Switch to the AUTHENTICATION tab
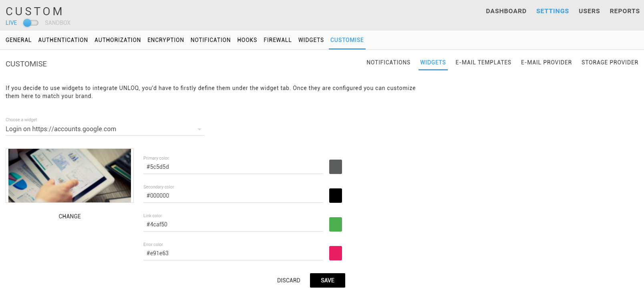Image resolution: width=644 pixels, height=292 pixels. [x=63, y=40]
